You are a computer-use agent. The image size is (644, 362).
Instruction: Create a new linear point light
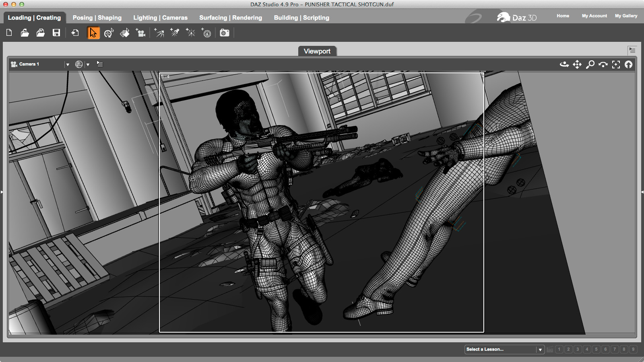pyautogui.click(x=206, y=33)
